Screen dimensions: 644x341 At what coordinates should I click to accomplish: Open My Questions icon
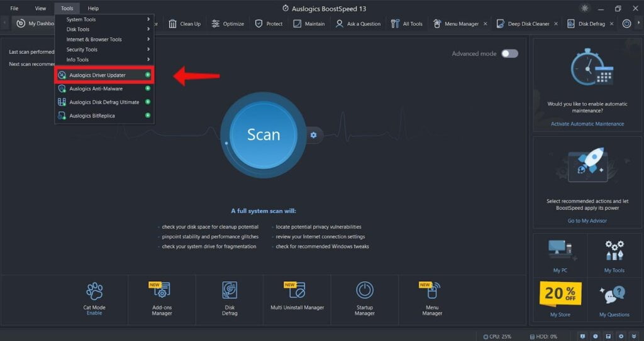point(614,295)
